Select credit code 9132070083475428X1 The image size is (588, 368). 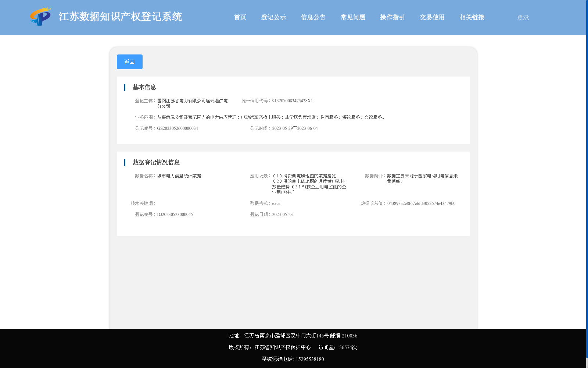[292, 101]
